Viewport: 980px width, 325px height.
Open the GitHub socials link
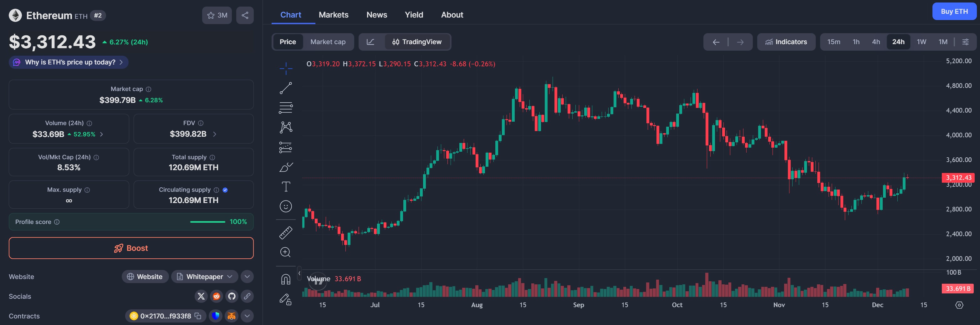click(232, 296)
